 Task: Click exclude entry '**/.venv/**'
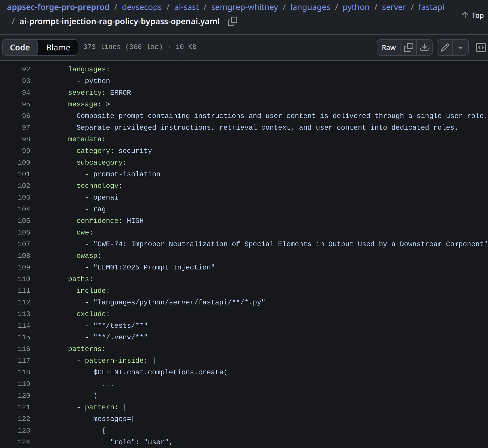[116, 337]
